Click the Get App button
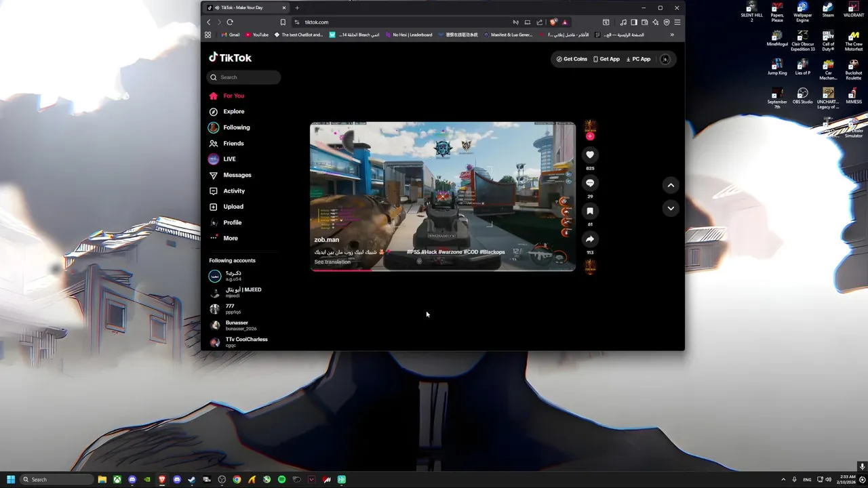Screen dimensions: 868x488 (606, 59)
